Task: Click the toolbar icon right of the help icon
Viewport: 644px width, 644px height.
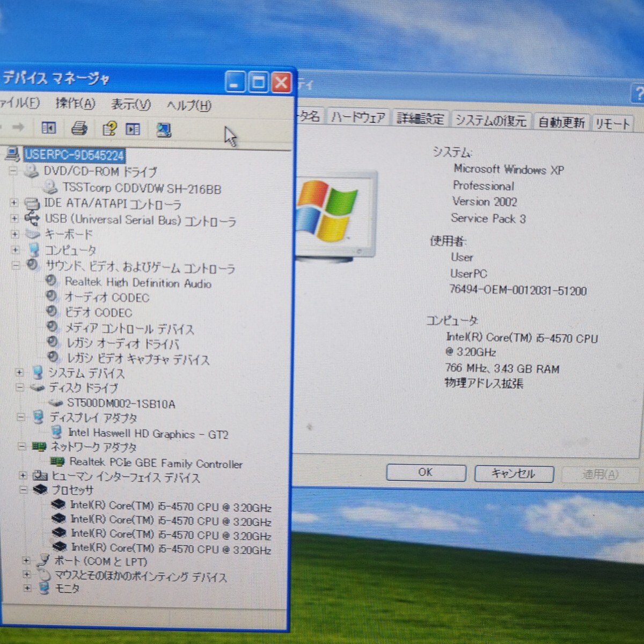Action: coord(133,129)
